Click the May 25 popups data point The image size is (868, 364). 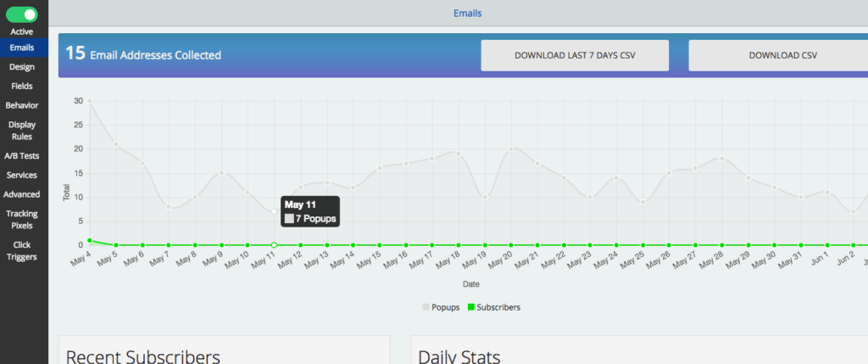coord(643,202)
